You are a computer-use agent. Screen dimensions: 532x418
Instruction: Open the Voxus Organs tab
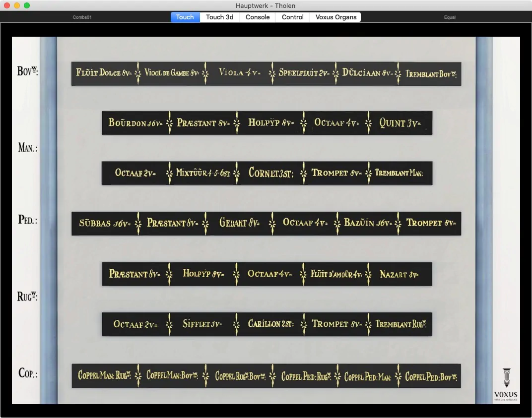pyautogui.click(x=336, y=17)
